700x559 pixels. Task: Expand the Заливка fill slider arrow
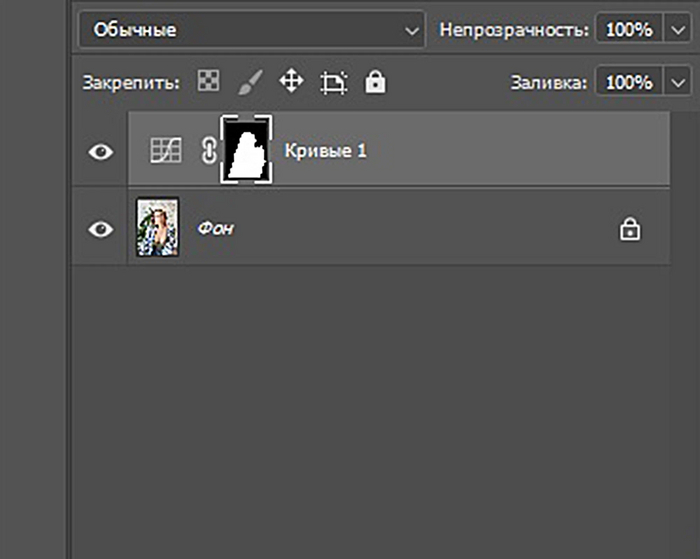pos(675,82)
